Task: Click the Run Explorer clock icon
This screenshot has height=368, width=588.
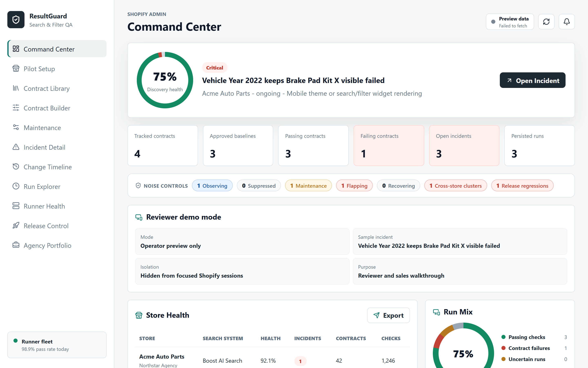Action: pos(16,186)
